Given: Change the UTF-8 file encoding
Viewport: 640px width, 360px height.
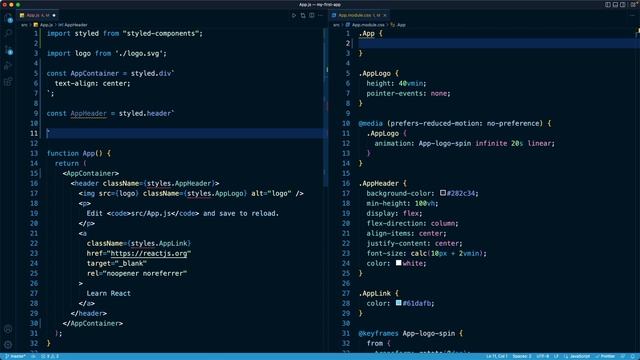Looking at the screenshot, I should (x=542, y=356).
